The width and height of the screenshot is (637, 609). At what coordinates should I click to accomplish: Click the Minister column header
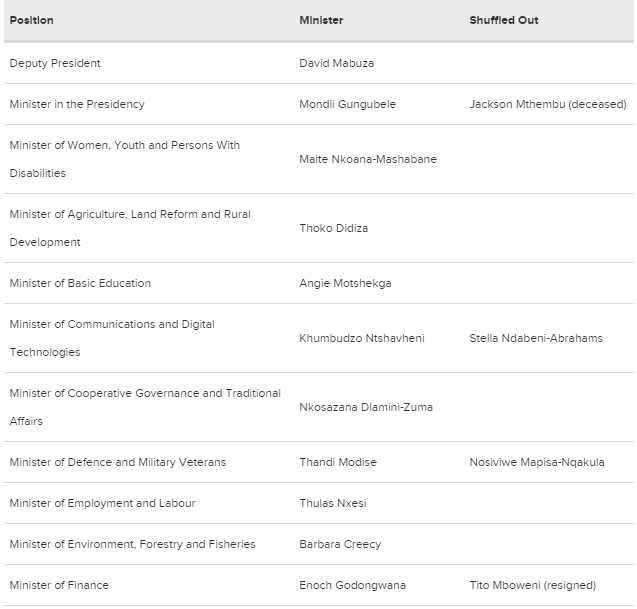point(321,20)
